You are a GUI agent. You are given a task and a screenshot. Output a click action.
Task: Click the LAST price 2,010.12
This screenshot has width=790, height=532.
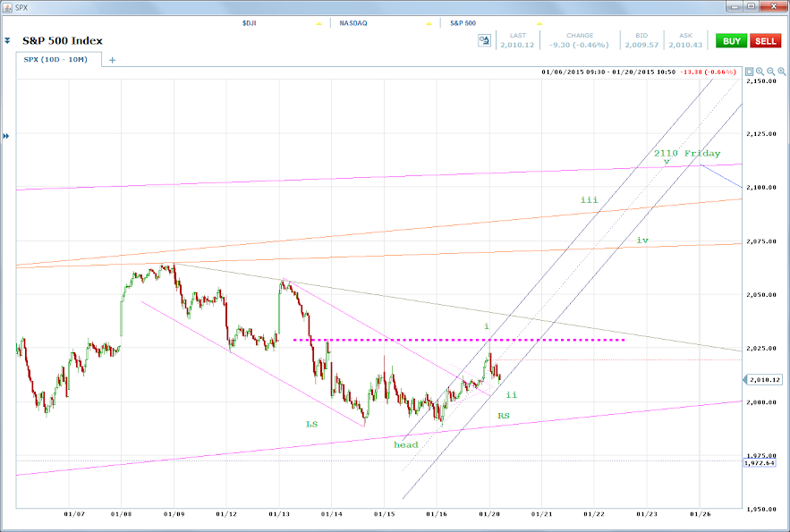pyautogui.click(x=517, y=45)
